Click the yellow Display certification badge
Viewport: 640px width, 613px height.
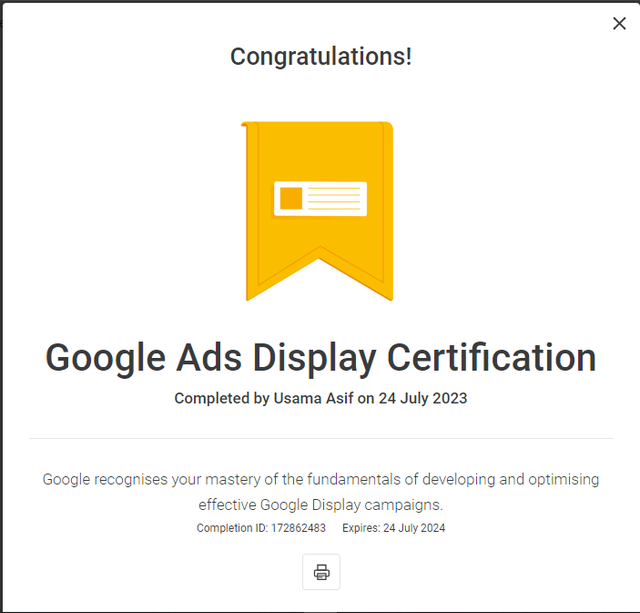click(318, 211)
